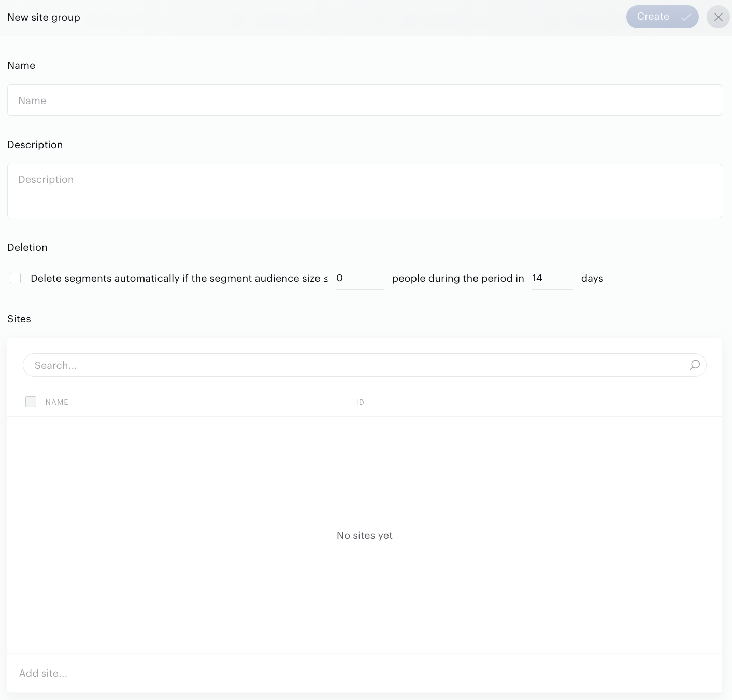Viewport: 732px width, 700px height.
Task: Click the 'days' label after 14
Action: point(592,278)
